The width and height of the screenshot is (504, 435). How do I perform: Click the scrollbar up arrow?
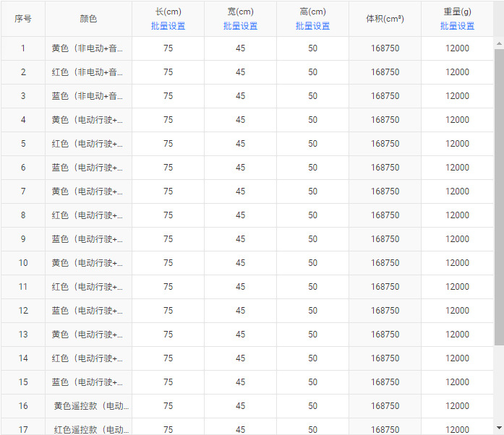(499, 43)
